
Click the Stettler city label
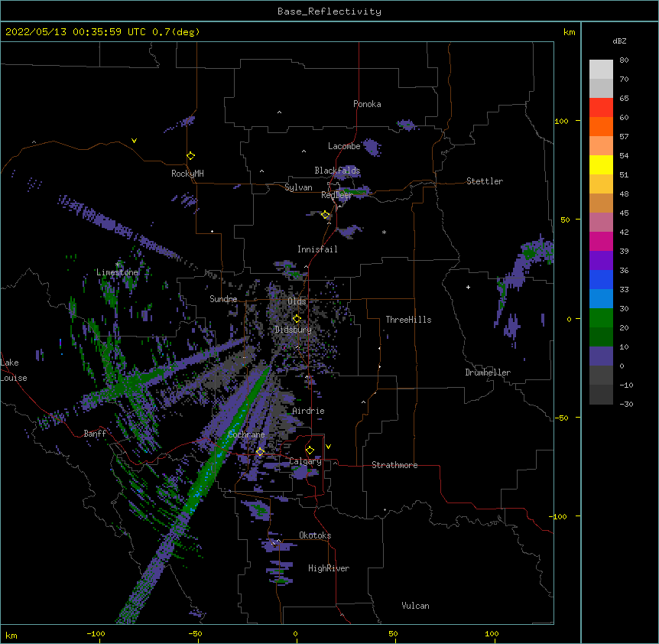coord(485,181)
